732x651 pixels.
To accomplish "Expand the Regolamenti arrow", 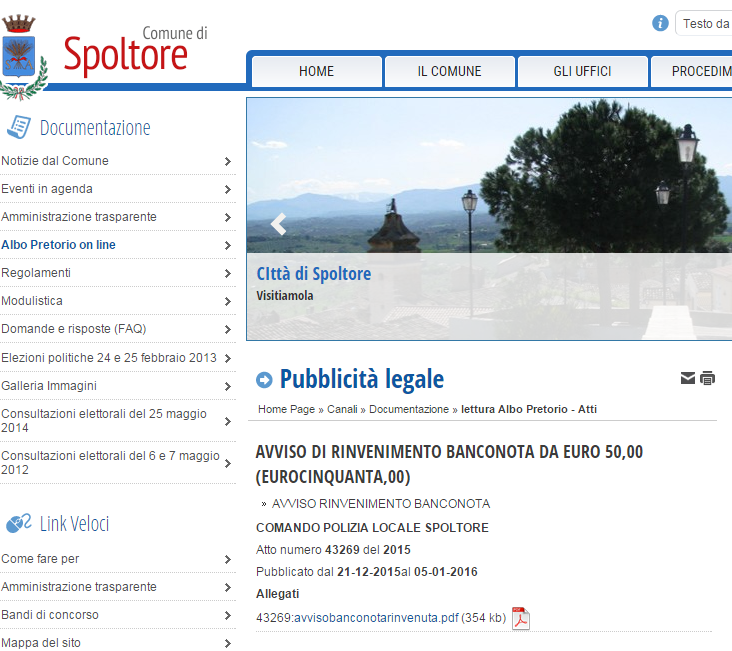I will tap(228, 273).
